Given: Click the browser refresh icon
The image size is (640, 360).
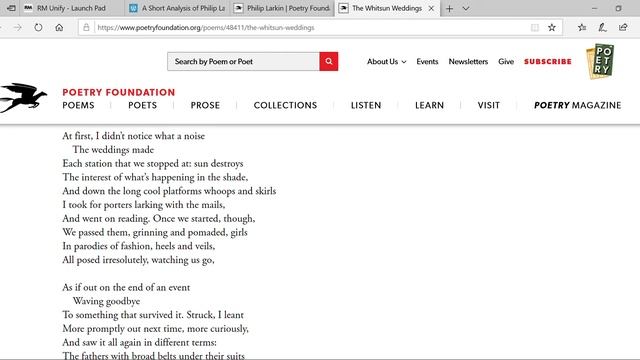Looking at the screenshot, I should pyautogui.click(x=38, y=28).
